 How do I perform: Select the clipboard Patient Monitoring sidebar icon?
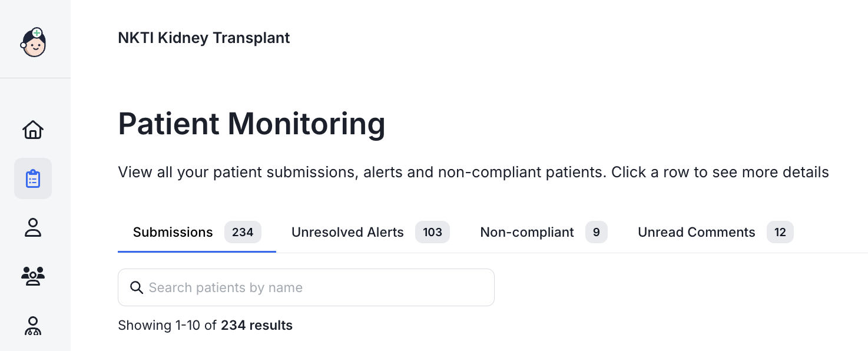coord(33,178)
